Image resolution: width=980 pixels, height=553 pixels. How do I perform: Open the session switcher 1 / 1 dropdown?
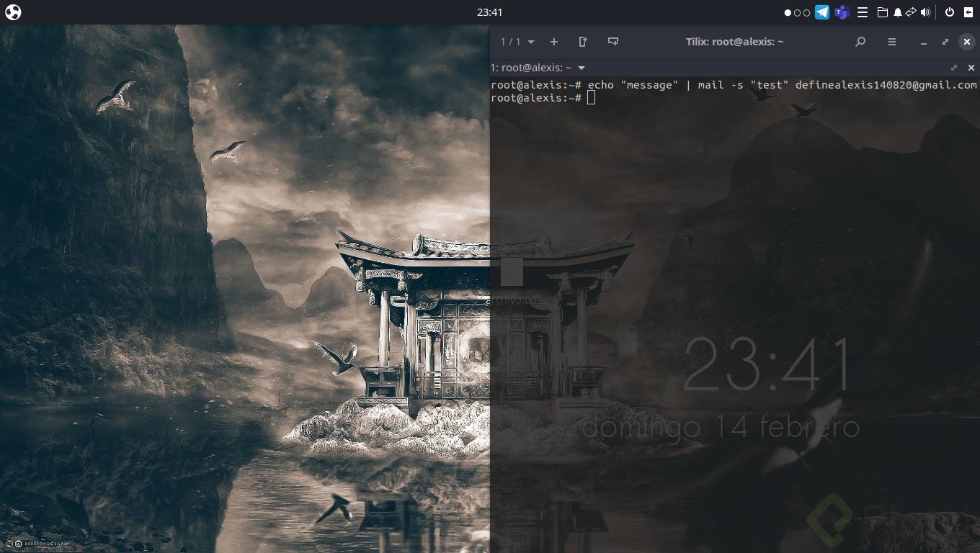517,42
